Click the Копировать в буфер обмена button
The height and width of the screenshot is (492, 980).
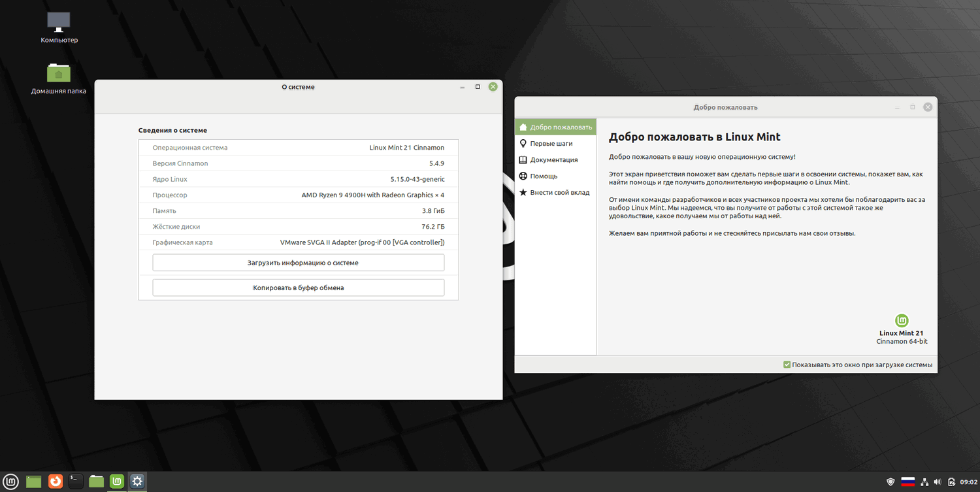pyautogui.click(x=299, y=287)
